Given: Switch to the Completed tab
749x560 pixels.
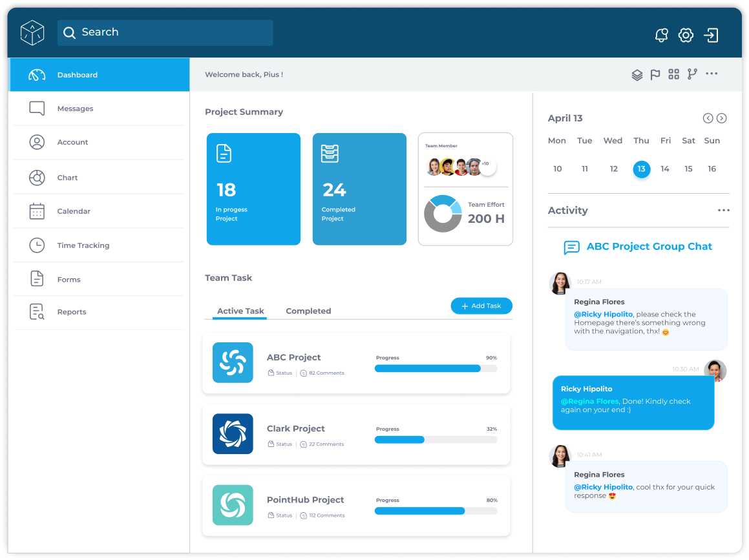Looking at the screenshot, I should [308, 311].
